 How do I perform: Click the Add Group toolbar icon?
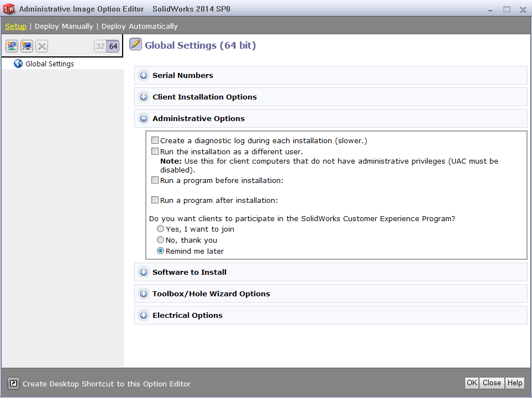click(x=12, y=46)
